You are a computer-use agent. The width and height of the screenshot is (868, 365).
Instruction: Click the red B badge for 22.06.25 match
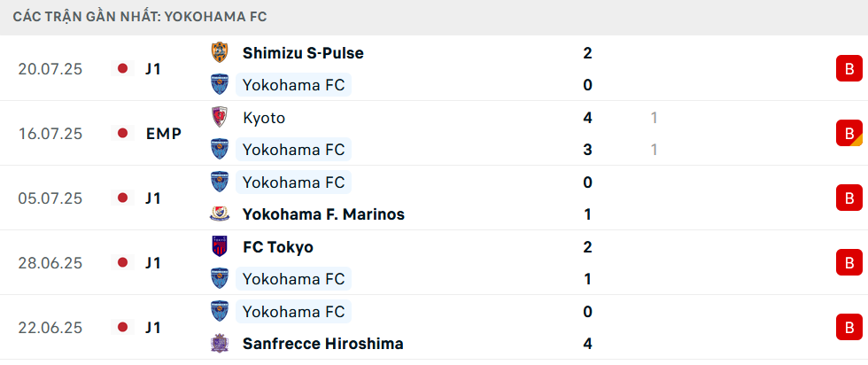coord(849,328)
